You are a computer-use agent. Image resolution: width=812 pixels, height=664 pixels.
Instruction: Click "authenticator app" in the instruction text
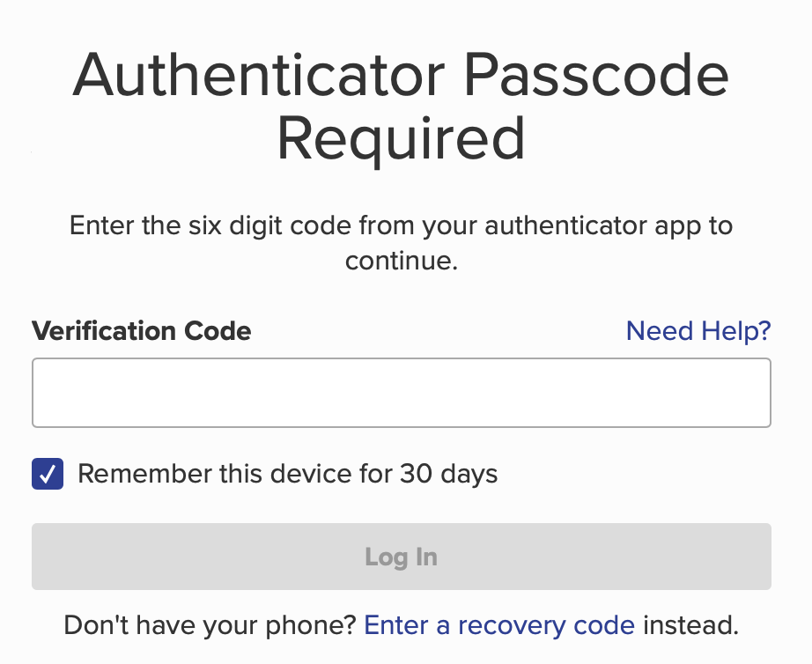tap(589, 225)
